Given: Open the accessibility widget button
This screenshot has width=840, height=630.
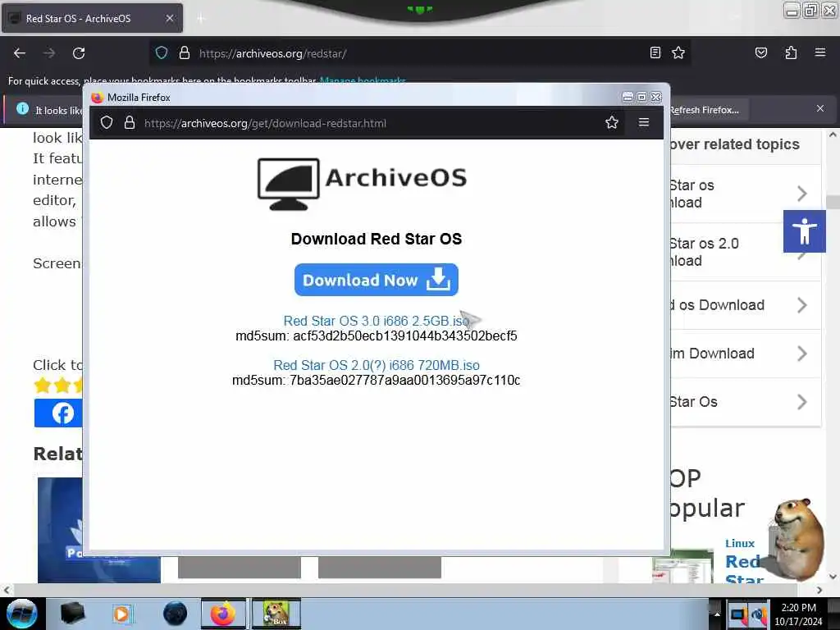Looking at the screenshot, I should click(x=804, y=231).
